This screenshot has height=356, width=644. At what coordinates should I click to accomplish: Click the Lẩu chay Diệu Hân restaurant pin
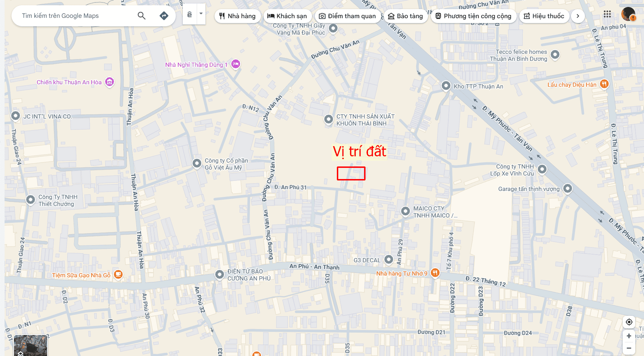point(604,84)
